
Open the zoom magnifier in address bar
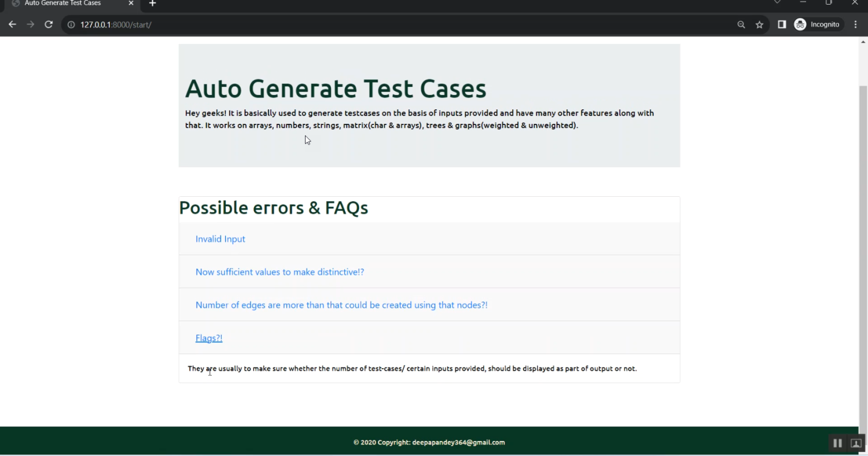click(741, 25)
